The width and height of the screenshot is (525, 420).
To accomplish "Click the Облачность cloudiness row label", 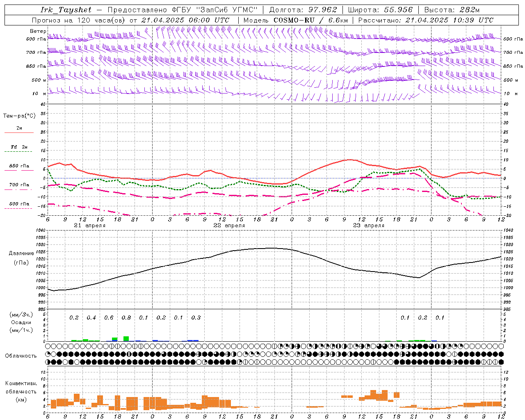I will (21, 356).
